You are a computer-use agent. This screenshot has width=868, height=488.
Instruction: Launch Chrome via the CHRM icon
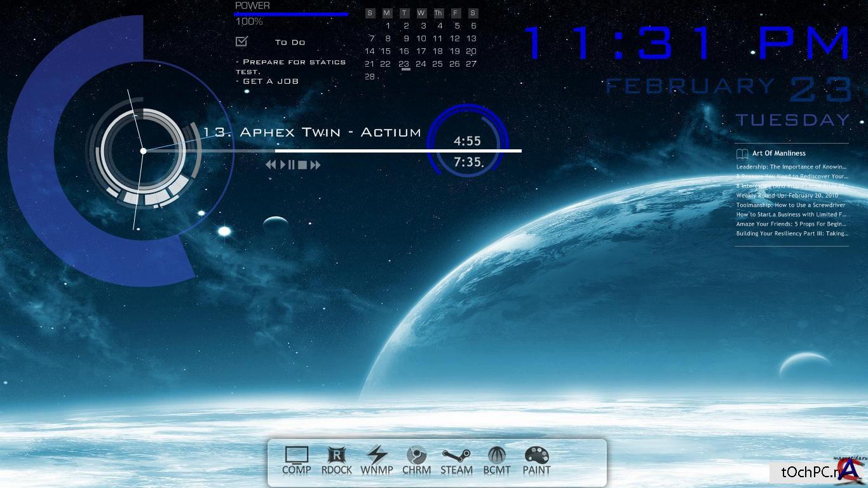(416, 460)
